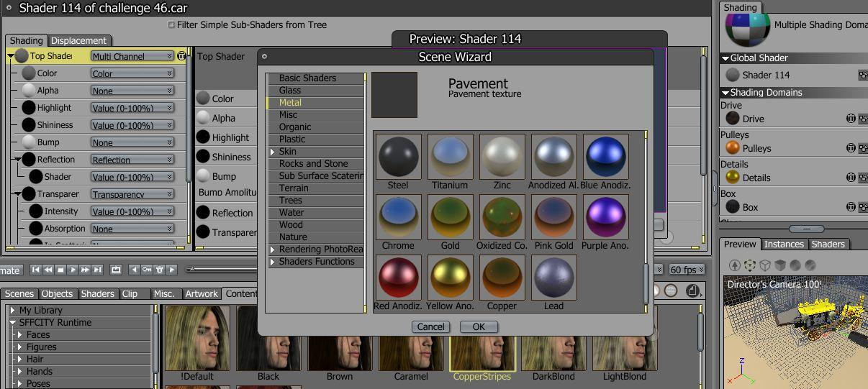This screenshot has height=389, width=868.
Task: Click the play button on the timeline
Action: (73, 270)
